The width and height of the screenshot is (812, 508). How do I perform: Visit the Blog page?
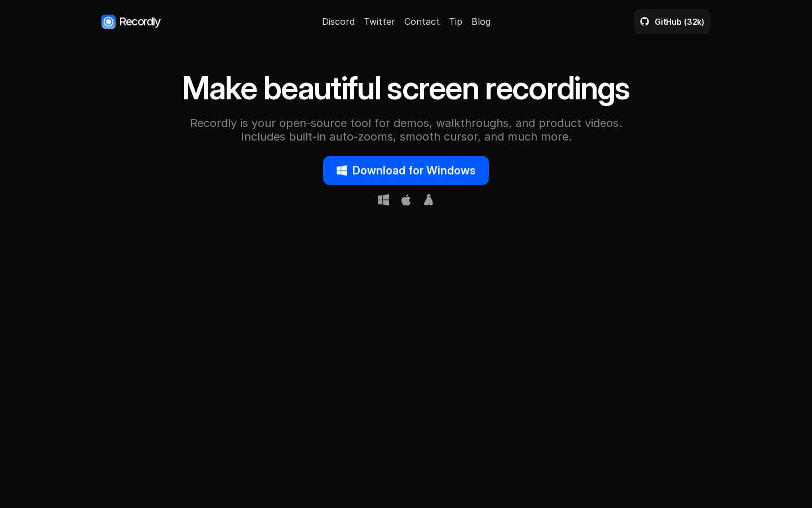[x=481, y=21]
